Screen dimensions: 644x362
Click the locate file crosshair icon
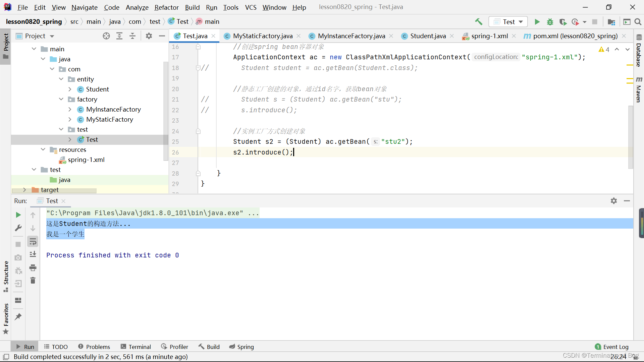tap(106, 36)
